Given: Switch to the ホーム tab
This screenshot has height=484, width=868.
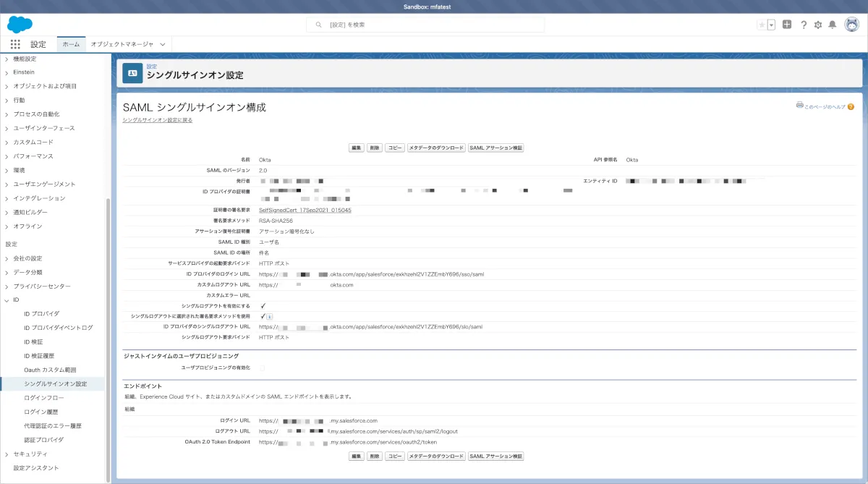Looking at the screenshot, I should tap(71, 44).
